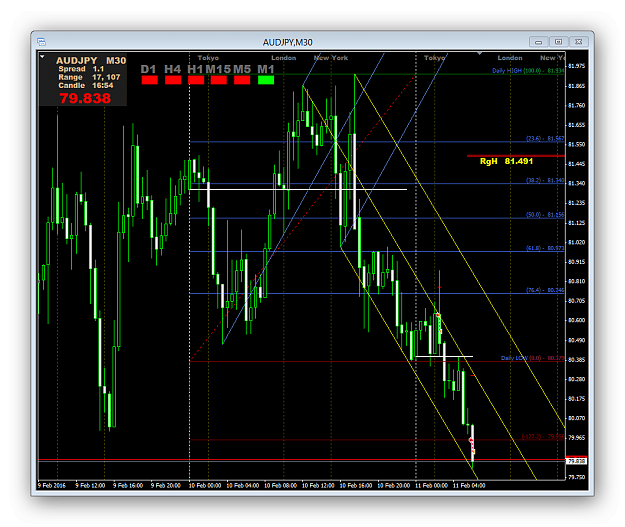Viewport: 625px width, 527px height.
Task: Click the second London session label
Action: (510, 58)
